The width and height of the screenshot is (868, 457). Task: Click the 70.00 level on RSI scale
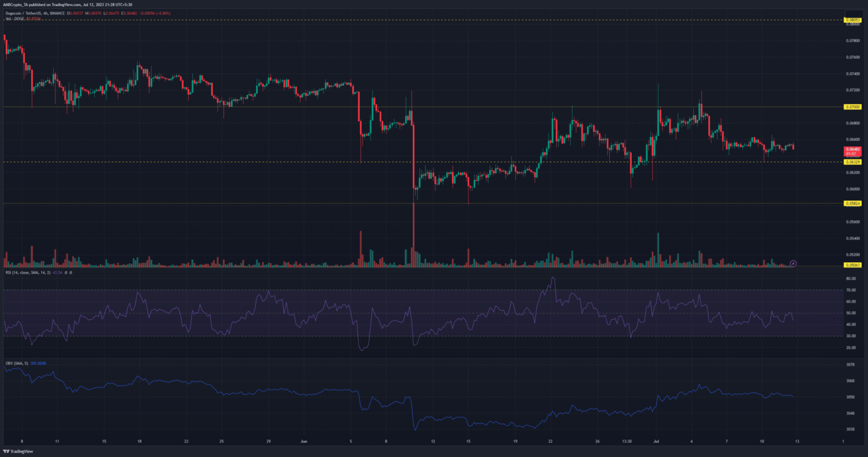point(850,290)
